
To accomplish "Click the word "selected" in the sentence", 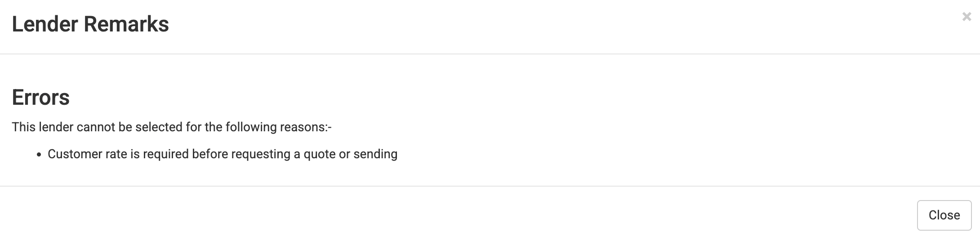I will [x=159, y=127].
